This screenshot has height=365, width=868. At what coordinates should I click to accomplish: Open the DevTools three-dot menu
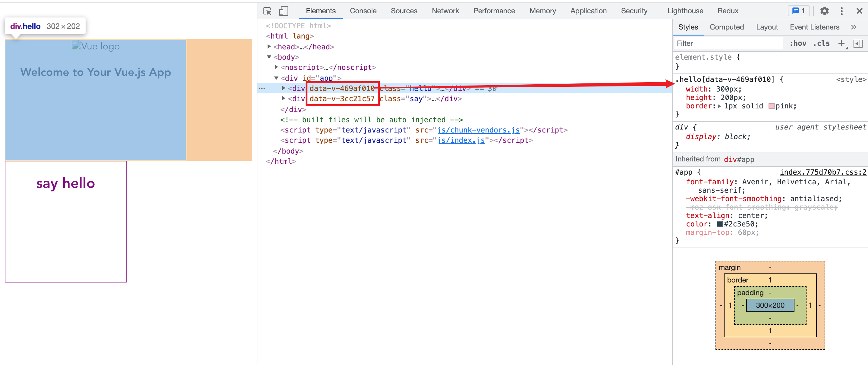coord(841,11)
